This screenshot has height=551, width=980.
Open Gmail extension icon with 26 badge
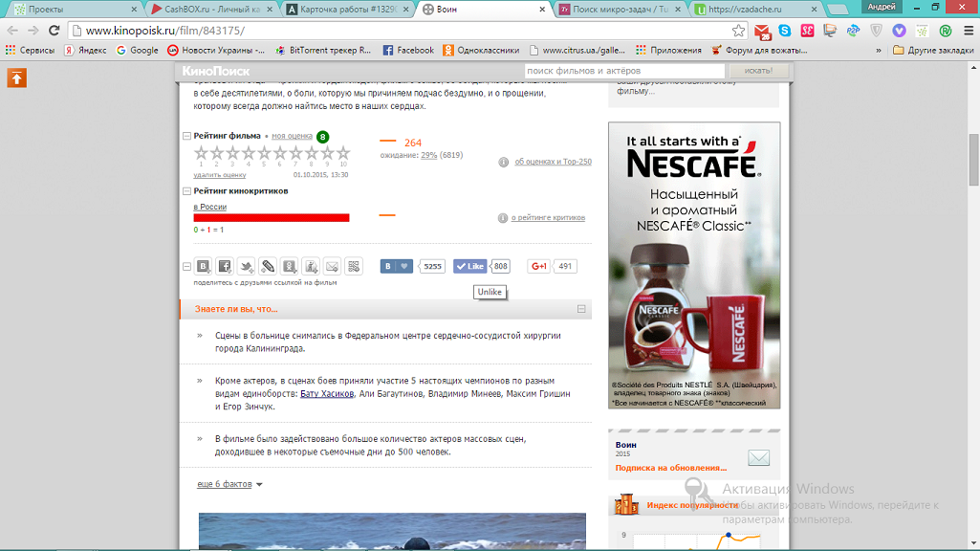pyautogui.click(x=762, y=32)
